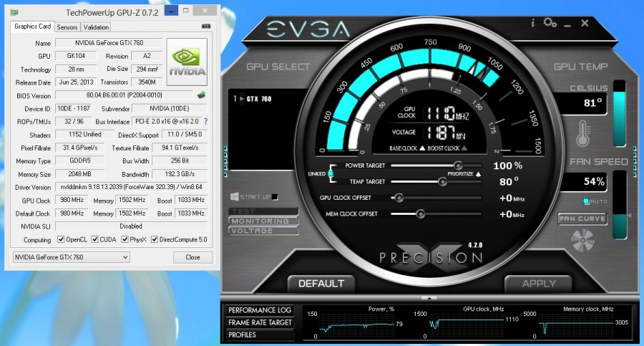The image size is (644, 346).
Task: Open EVGA Precision settings gears
Action: pyautogui.click(x=550, y=22)
